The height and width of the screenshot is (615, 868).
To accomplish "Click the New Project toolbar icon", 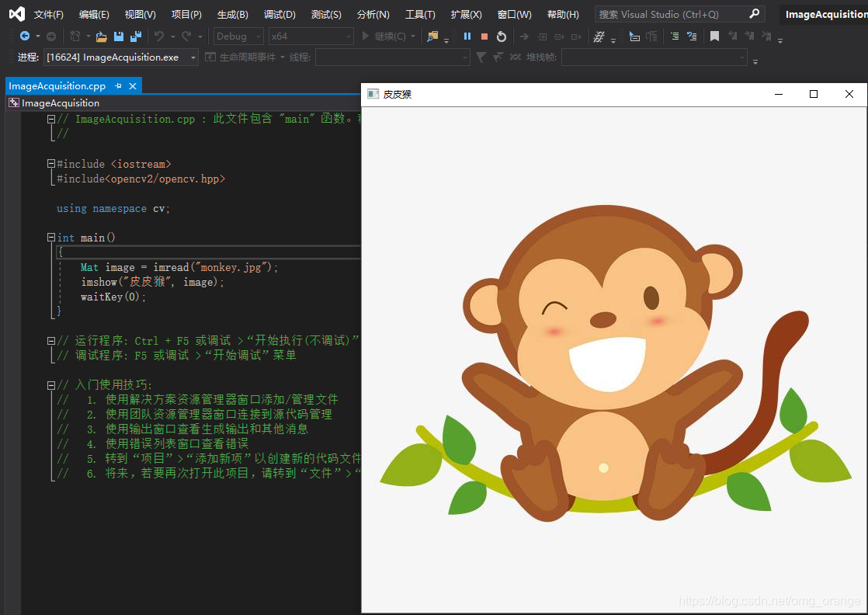I will click(75, 36).
